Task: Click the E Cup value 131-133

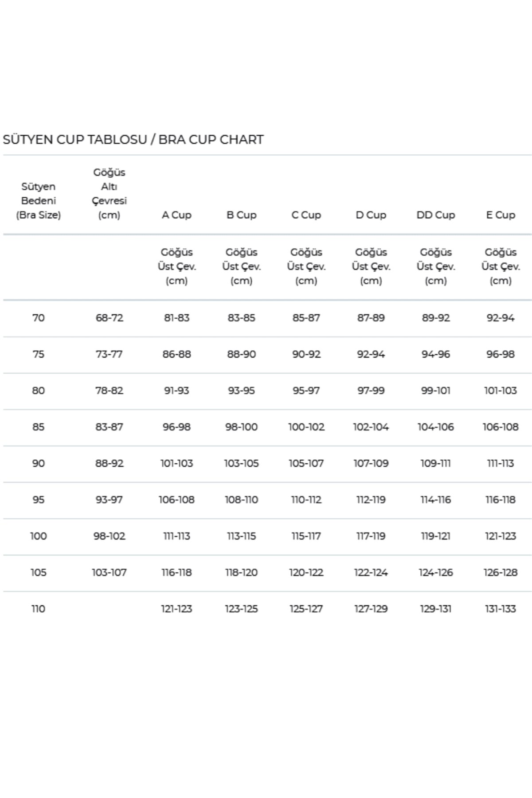Action: coord(500,609)
